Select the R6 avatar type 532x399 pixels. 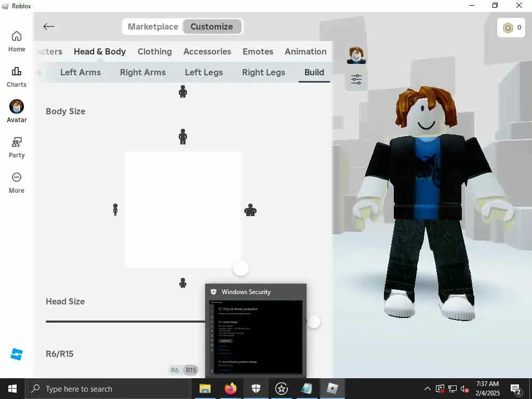175,370
